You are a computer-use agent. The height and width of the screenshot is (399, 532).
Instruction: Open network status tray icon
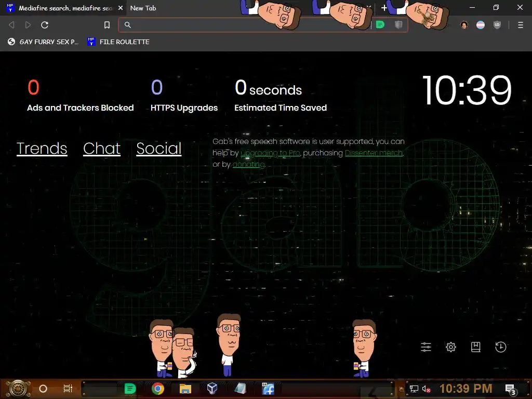point(414,389)
